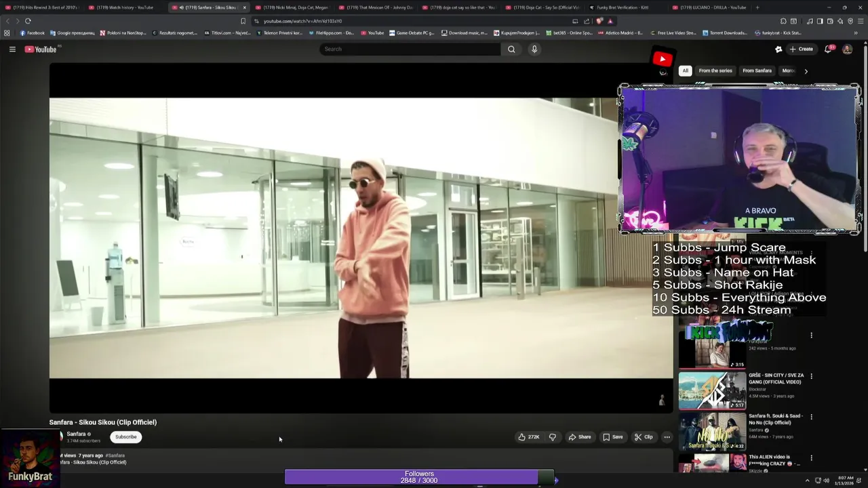
Task: Open the #Sanfara hashtag link
Action: click(x=115, y=455)
